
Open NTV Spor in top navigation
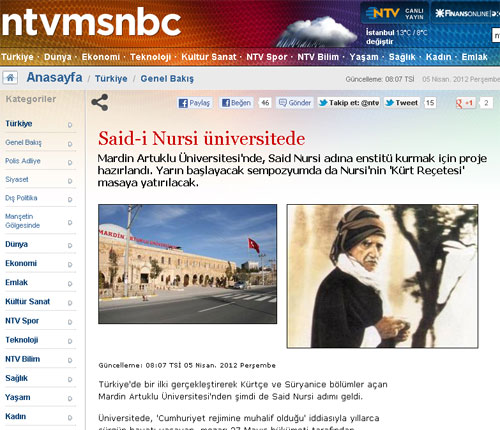pyautogui.click(x=267, y=57)
